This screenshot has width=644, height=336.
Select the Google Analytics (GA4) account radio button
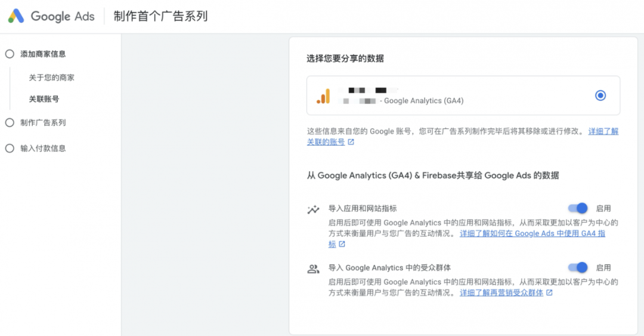(600, 95)
